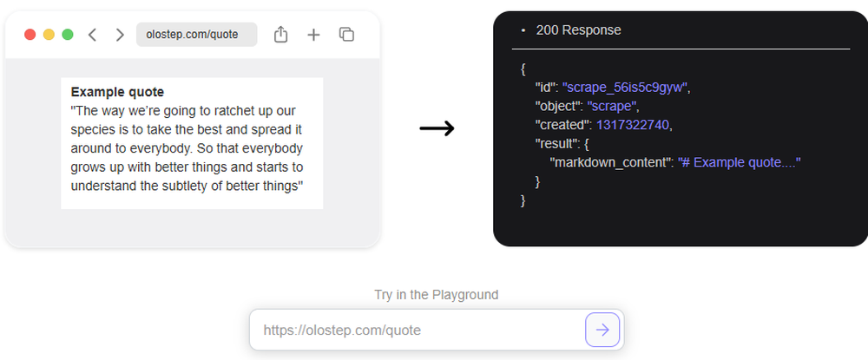Click the markdown_content value "# Example quote...."
This screenshot has height=360, width=868.
click(x=740, y=162)
